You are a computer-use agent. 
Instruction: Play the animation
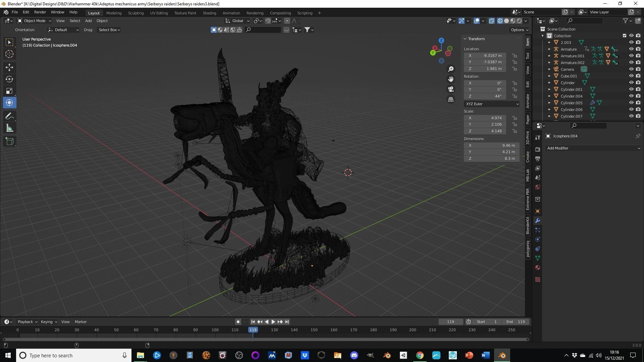coord(273,322)
